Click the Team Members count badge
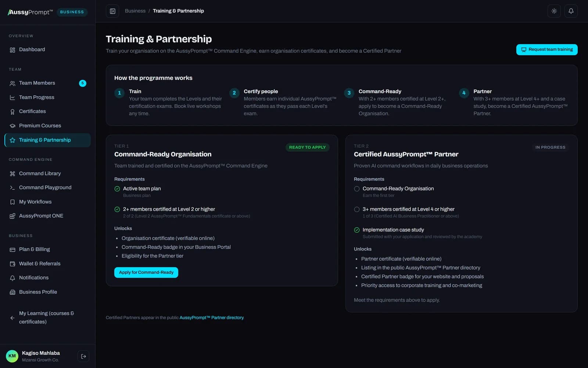 (x=83, y=83)
